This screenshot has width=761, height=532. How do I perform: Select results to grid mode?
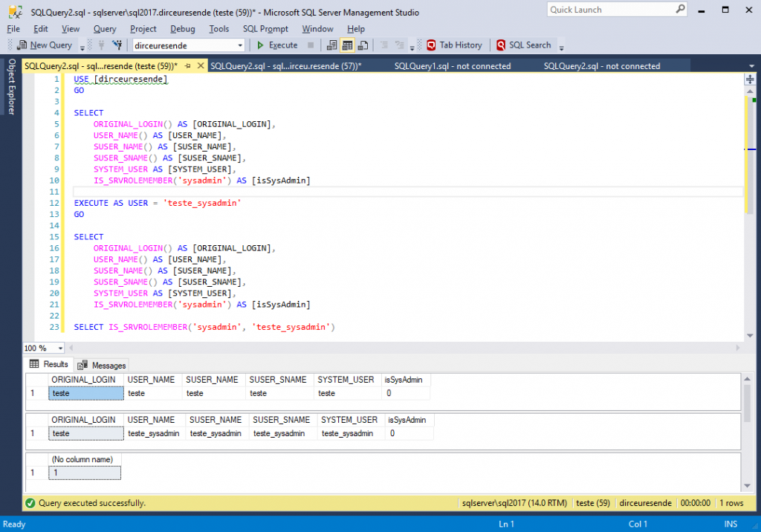pyautogui.click(x=347, y=45)
